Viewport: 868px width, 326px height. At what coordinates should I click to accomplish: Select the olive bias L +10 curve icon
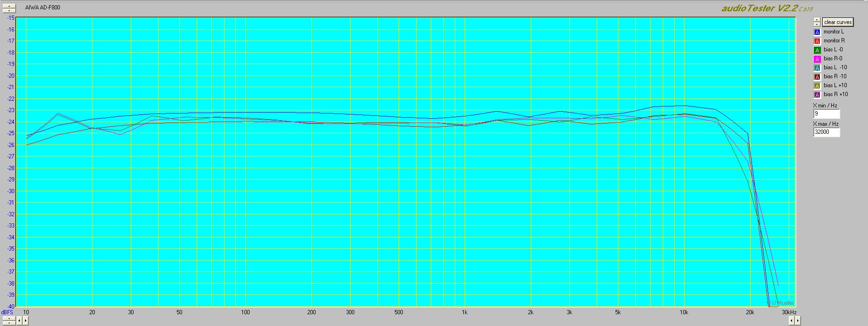click(817, 86)
